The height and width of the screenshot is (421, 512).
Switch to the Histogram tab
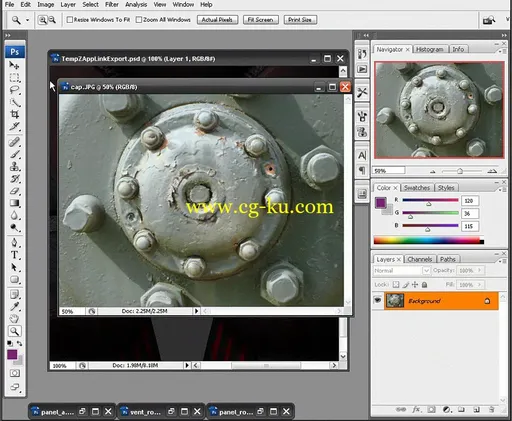430,49
